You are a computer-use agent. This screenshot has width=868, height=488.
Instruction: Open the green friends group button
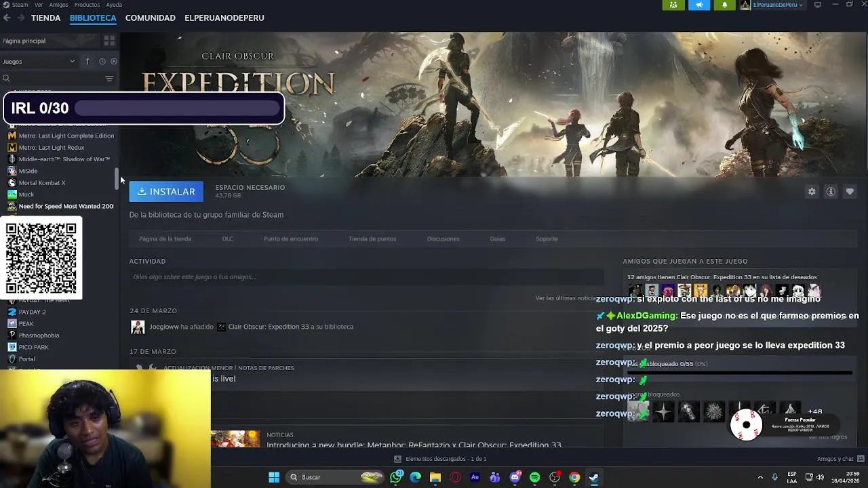pyautogui.click(x=673, y=5)
